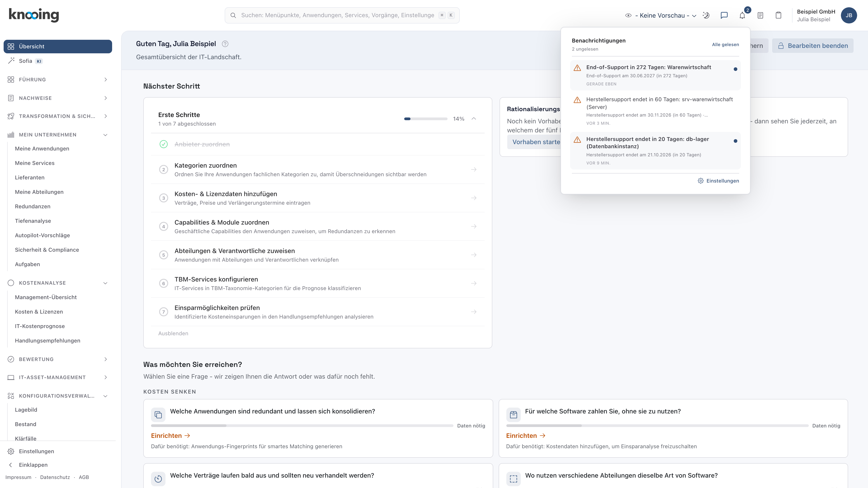Open the clipboard icon in header

778,15
